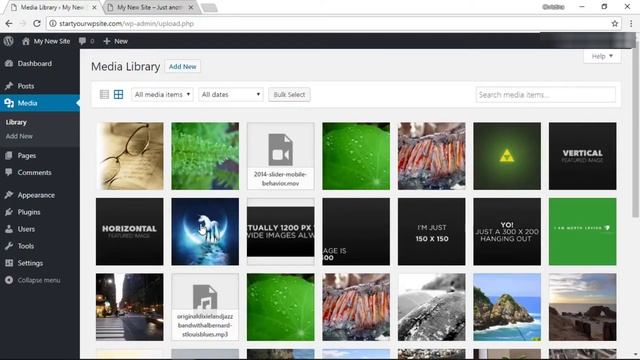Click the Add New submenu link under Media
The height and width of the screenshot is (360, 640).
(19, 136)
